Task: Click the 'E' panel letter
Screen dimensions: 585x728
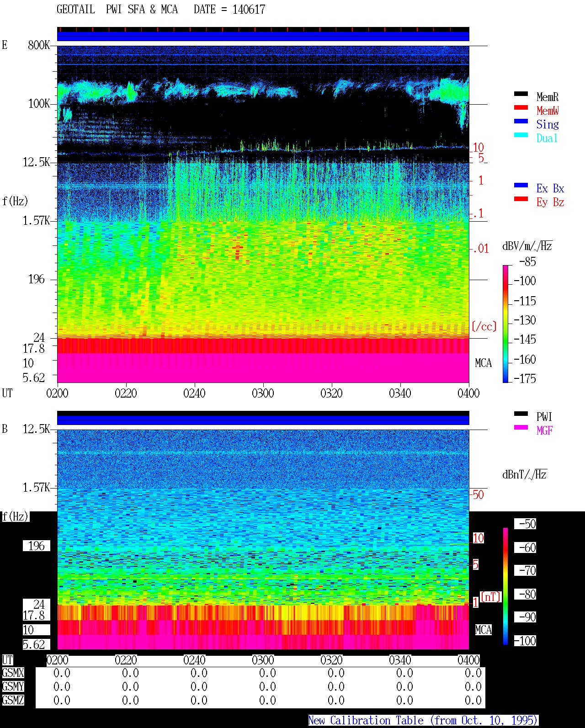Action: (x=5, y=45)
